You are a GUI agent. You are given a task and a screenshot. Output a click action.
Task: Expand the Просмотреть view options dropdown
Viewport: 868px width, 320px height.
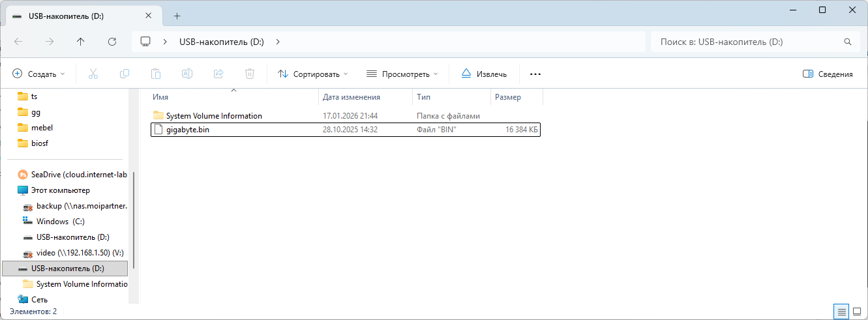click(x=402, y=74)
